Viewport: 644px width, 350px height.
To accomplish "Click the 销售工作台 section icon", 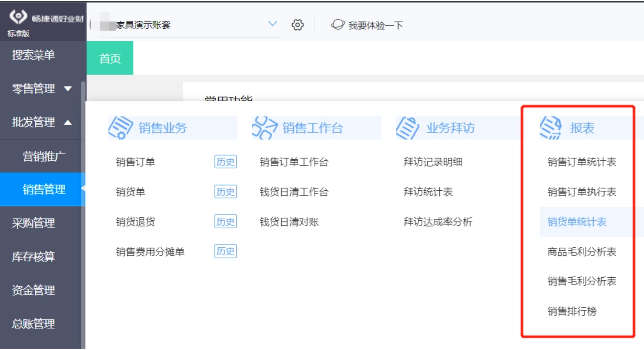I will pos(265,128).
